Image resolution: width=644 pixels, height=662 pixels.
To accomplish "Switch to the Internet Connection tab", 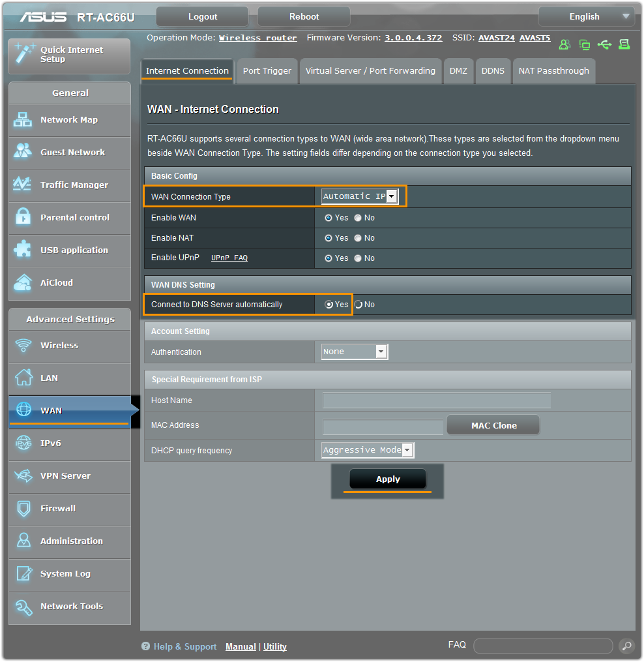I will [x=187, y=71].
